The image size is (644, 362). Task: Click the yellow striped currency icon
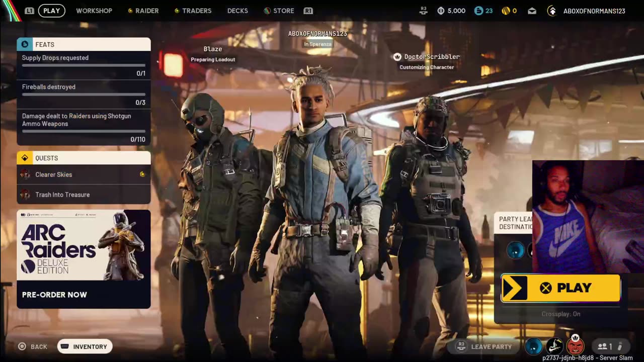(506, 11)
